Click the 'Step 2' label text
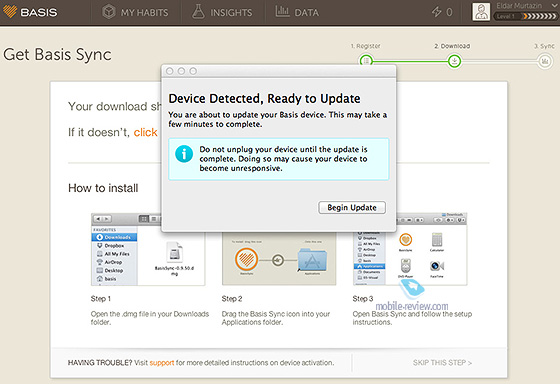This screenshot has height=384, width=560. click(x=232, y=299)
